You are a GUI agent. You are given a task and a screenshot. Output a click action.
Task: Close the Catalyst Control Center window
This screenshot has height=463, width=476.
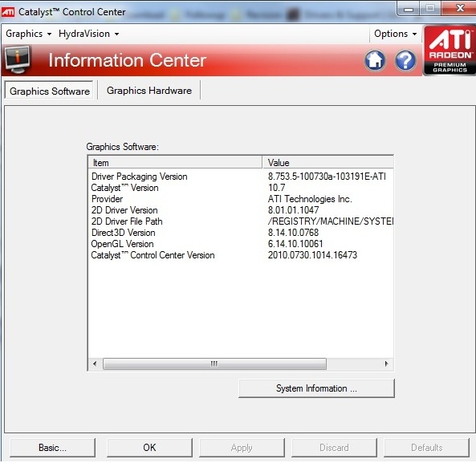click(x=460, y=8)
